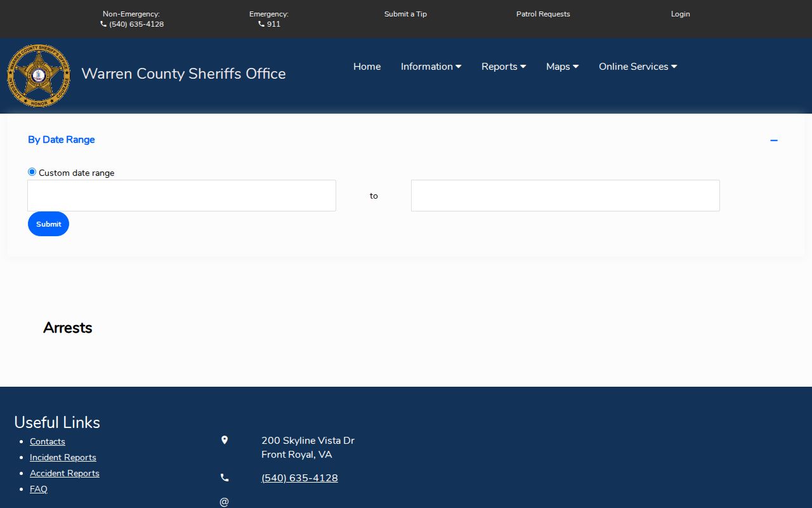The height and width of the screenshot is (508, 812).
Task: Focus the start date input field
Action: [181, 196]
